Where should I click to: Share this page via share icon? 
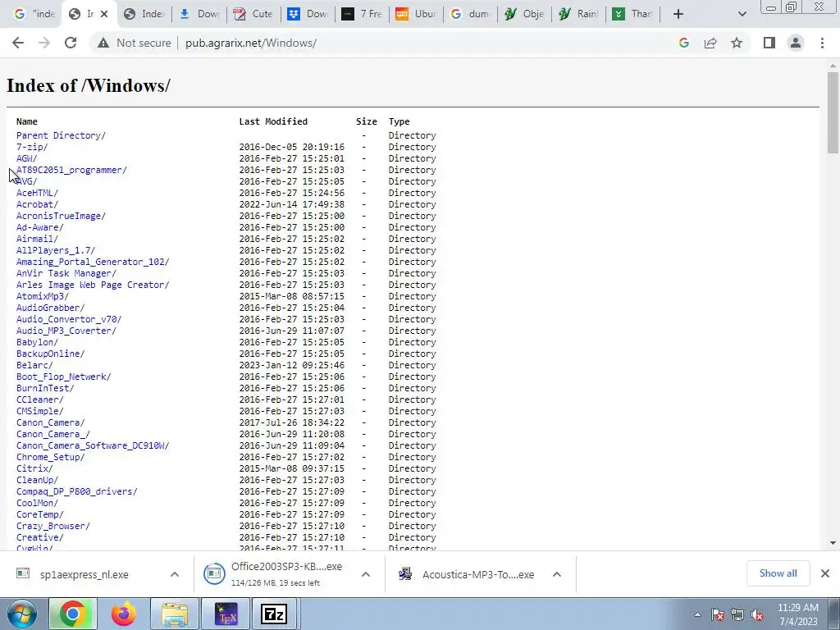pyautogui.click(x=710, y=43)
